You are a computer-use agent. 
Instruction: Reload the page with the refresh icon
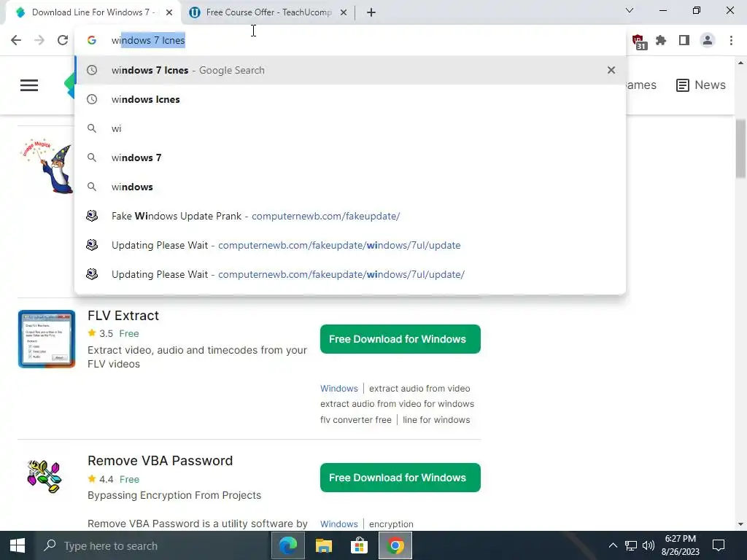63,40
